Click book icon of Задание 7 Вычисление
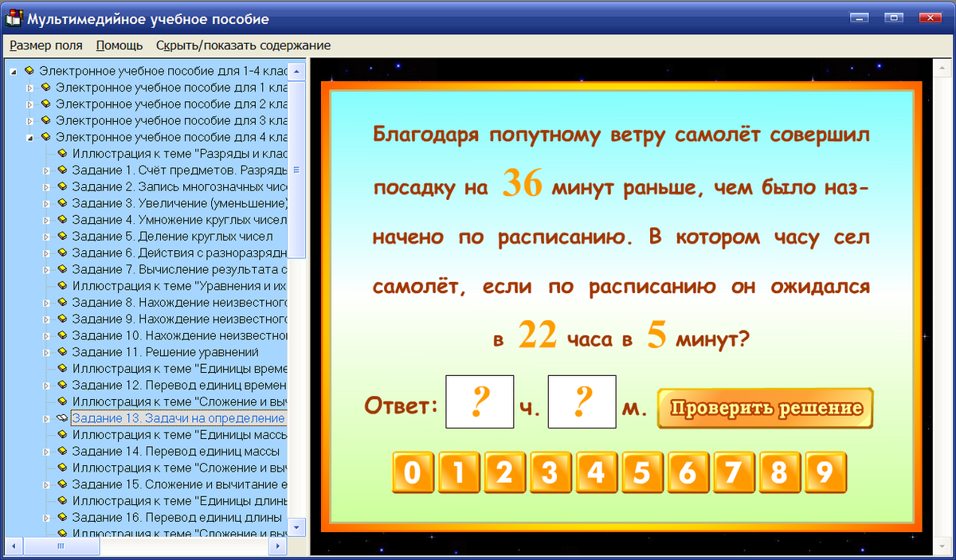The height and width of the screenshot is (560, 956). click(x=62, y=269)
